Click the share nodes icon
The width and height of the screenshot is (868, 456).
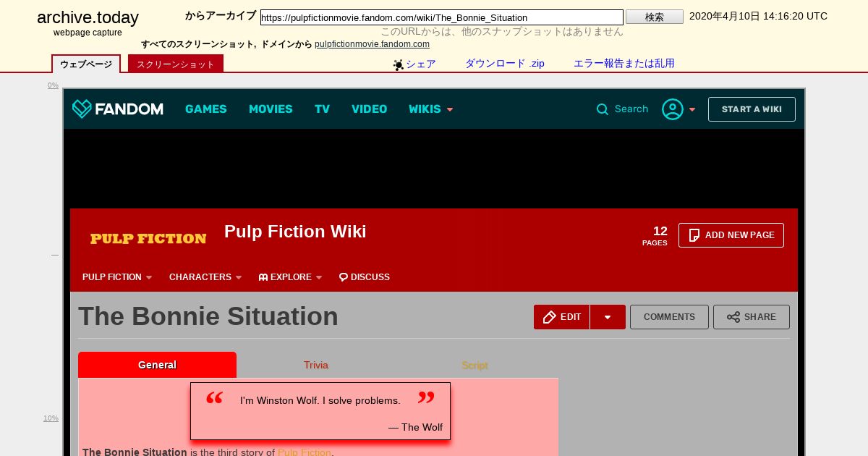pos(733,317)
